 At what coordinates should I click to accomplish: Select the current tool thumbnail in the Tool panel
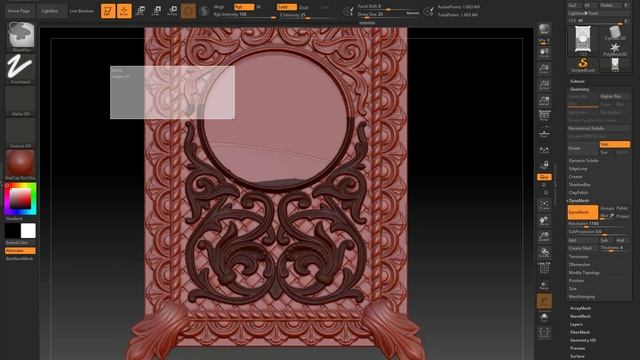coord(582,40)
